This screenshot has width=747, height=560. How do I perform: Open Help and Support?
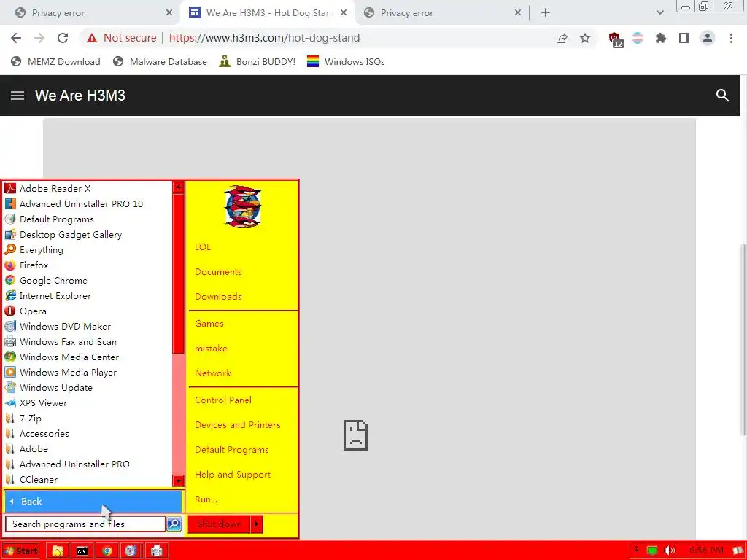(x=233, y=474)
